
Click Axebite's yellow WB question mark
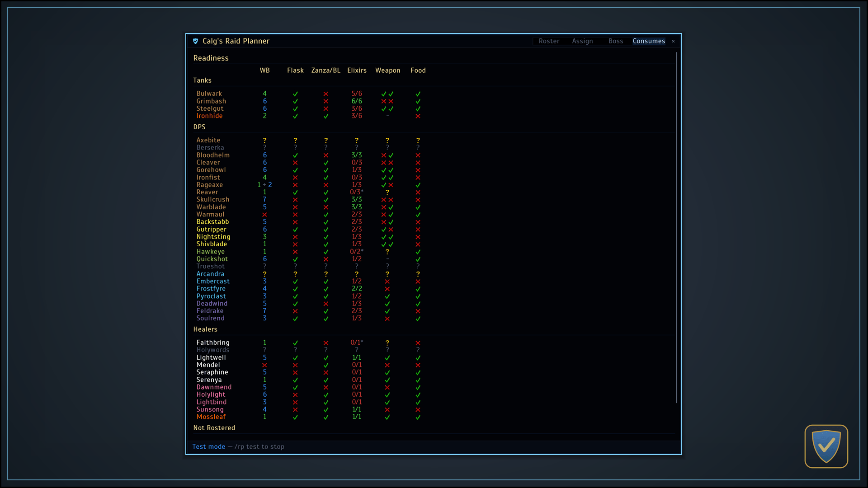pyautogui.click(x=265, y=141)
